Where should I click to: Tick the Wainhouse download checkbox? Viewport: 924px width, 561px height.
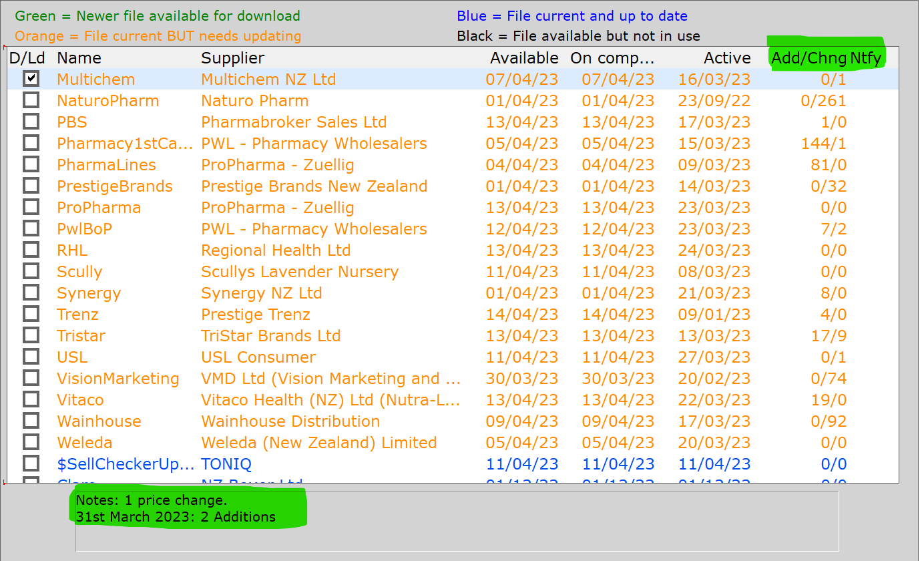pyautogui.click(x=31, y=420)
